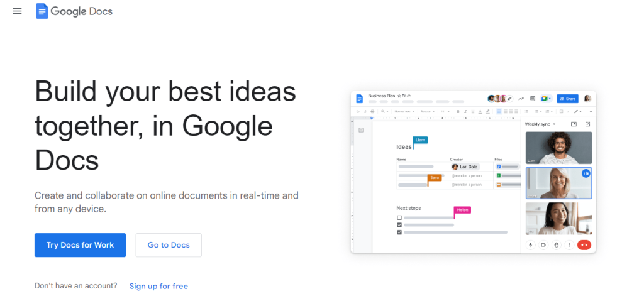Image resolution: width=644 pixels, height=306 pixels.
Task: Click the Google Docs logo in header
Action: click(x=74, y=11)
